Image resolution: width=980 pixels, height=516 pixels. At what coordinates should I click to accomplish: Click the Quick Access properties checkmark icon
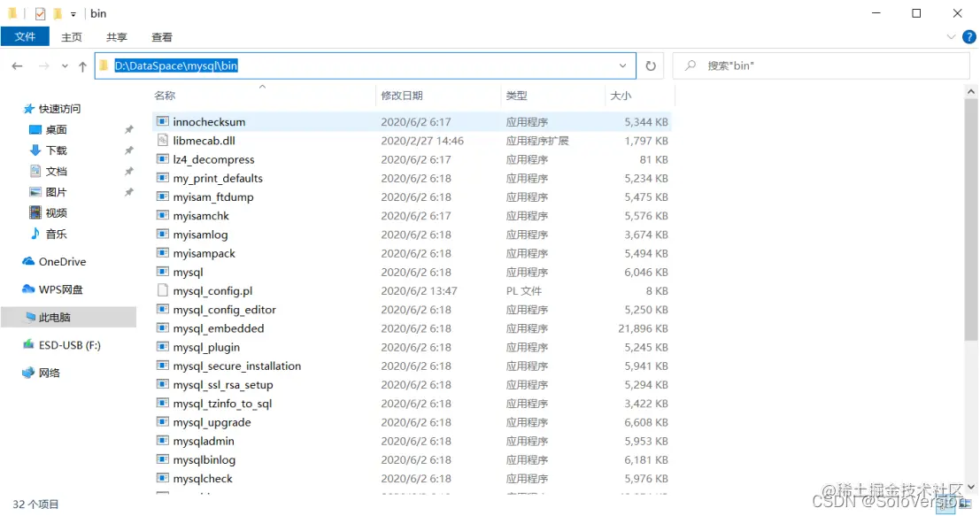(40, 13)
